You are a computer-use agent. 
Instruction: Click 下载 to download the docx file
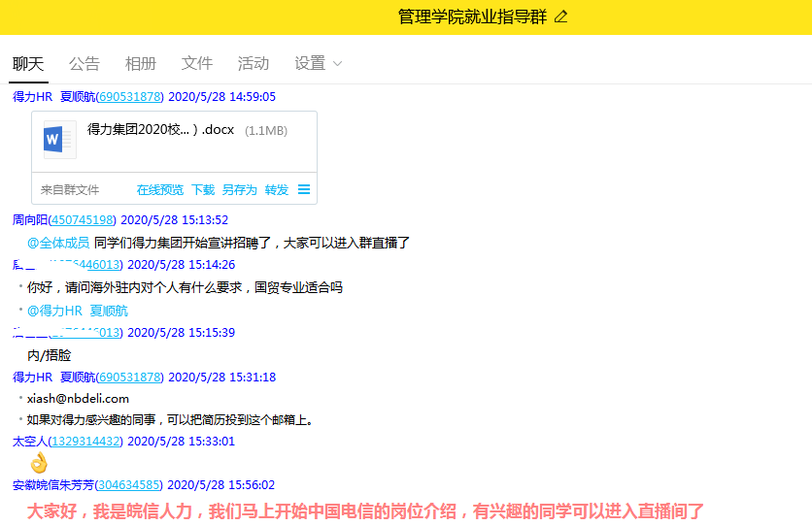tap(203, 190)
